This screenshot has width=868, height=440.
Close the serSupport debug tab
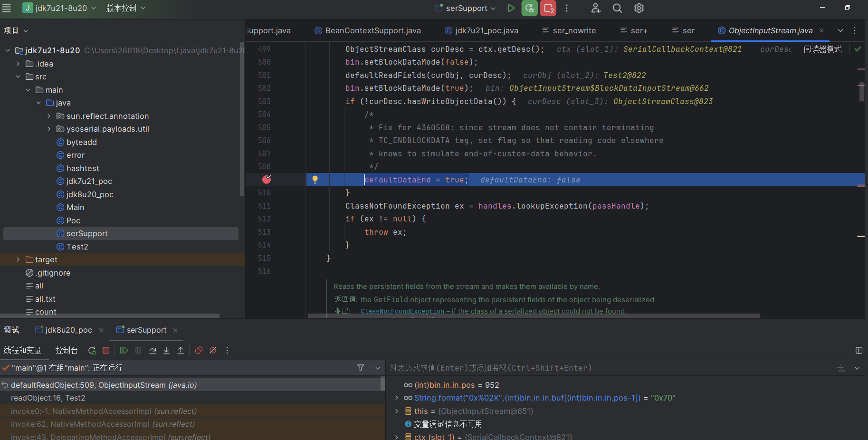click(x=175, y=330)
